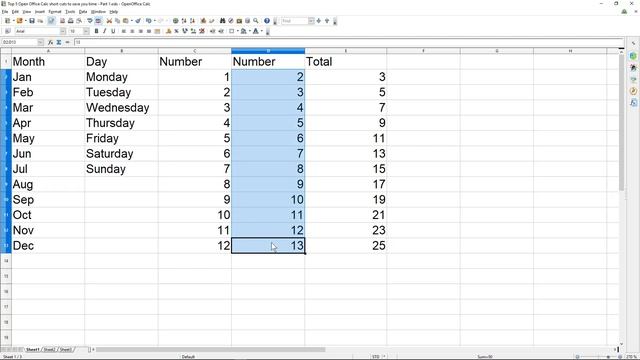Toggle italic formatting

point(104,31)
